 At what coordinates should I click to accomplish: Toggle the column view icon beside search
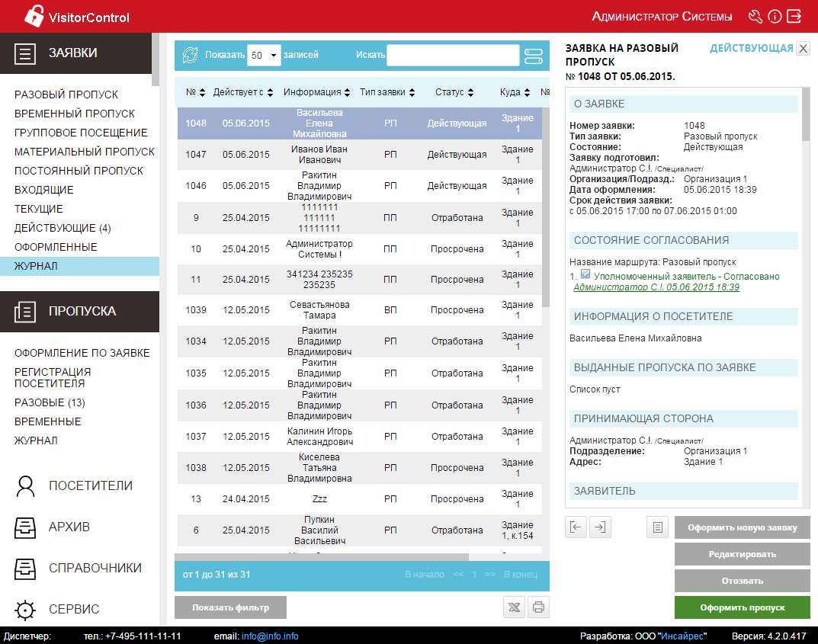(x=533, y=56)
